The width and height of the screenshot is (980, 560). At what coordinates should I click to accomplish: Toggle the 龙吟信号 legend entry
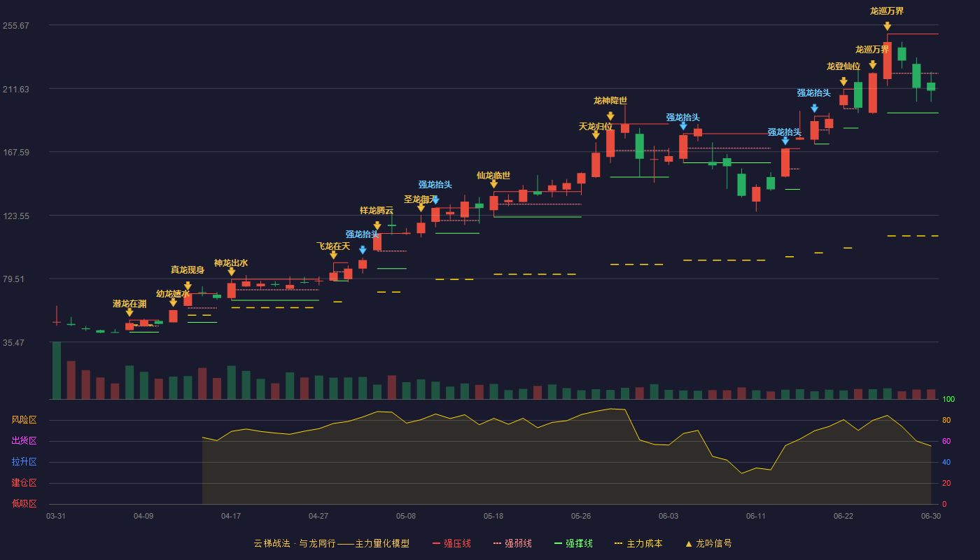pyautogui.click(x=708, y=543)
